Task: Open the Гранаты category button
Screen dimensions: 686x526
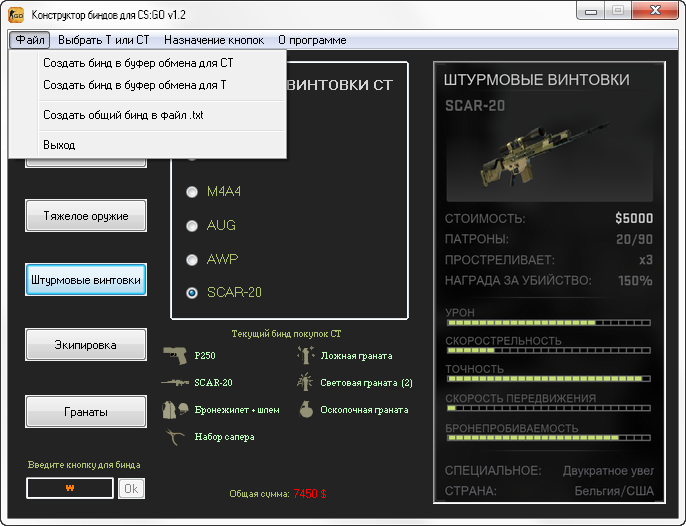Action: pyautogui.click(x=86, y=412)
